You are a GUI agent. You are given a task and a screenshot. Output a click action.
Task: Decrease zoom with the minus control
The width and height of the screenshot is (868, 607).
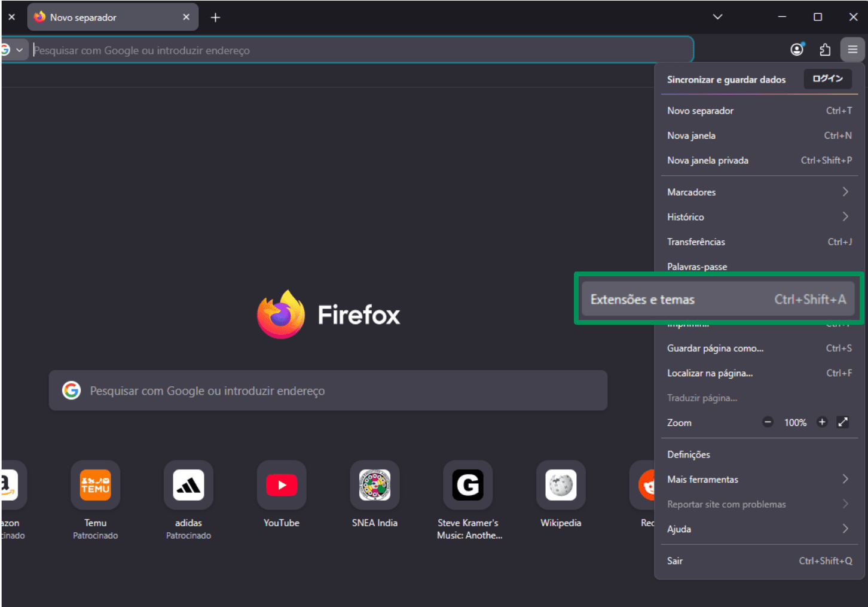[x=767, y=422]
